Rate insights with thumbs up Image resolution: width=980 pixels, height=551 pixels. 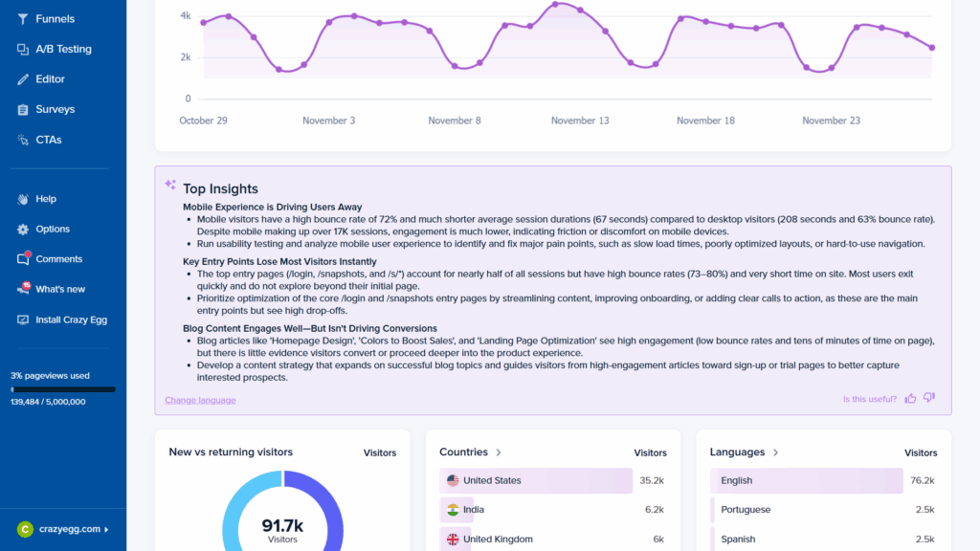(910, 398)
